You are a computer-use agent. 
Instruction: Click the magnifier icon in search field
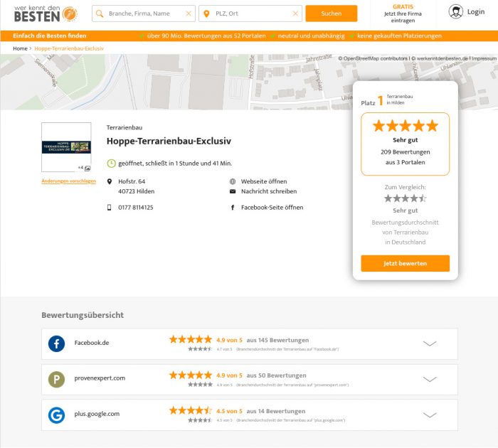pos(100,14)
